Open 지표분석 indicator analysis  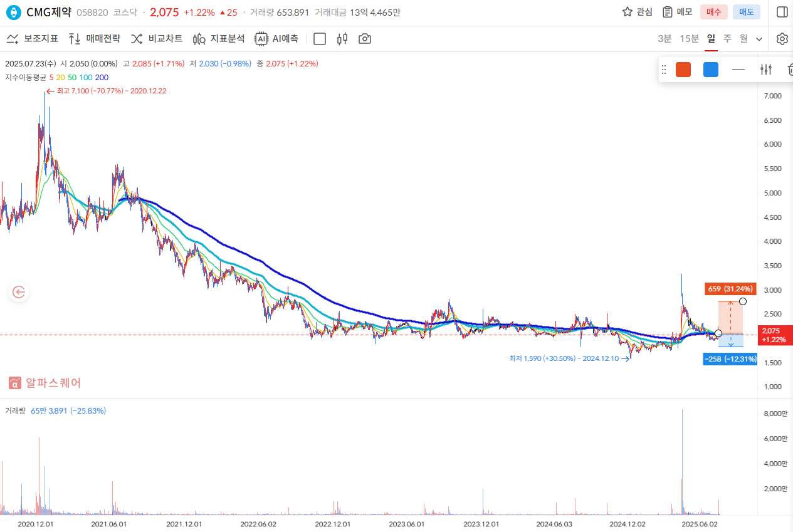click(x=219, y=39)
